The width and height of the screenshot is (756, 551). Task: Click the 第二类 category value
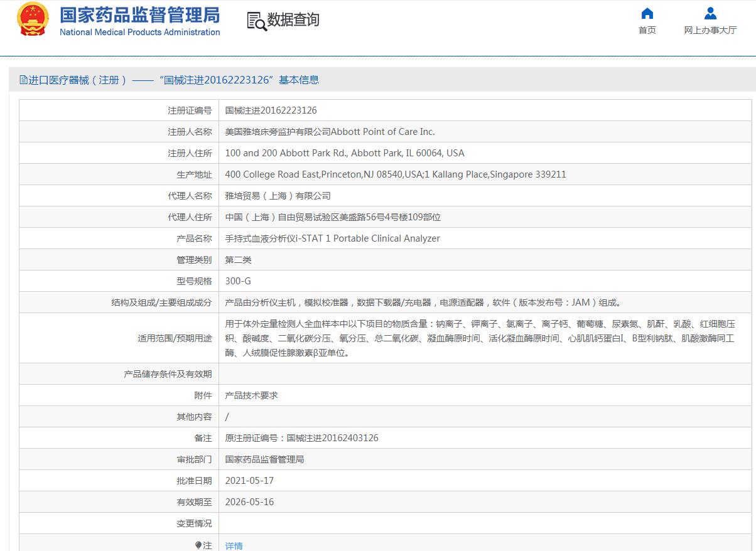[238, 260]
